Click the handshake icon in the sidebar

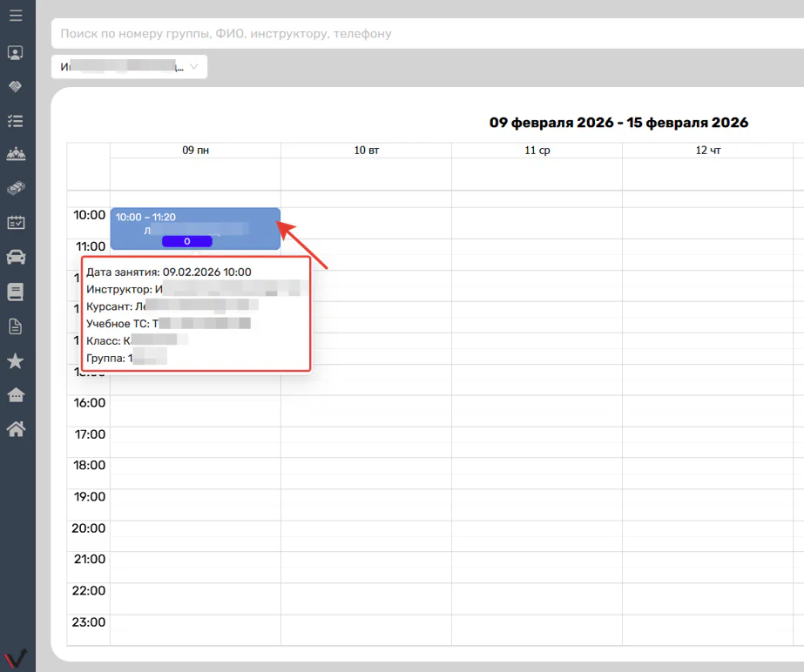[x=16, y=87]
